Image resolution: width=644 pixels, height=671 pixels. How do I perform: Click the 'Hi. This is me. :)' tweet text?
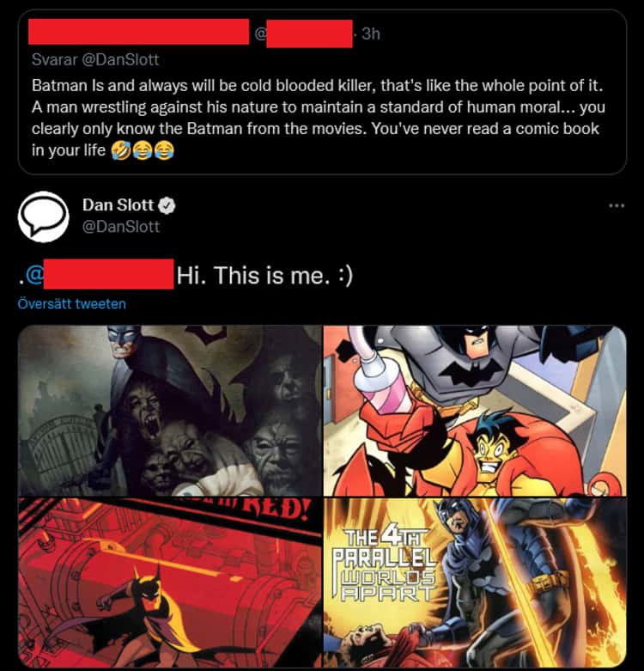point(264,275)
